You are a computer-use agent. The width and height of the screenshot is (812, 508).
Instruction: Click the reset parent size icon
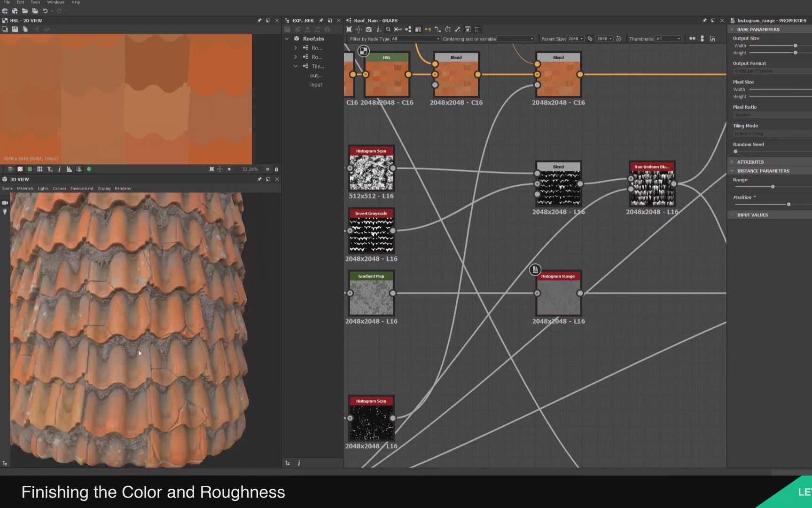tap(618, 39)
